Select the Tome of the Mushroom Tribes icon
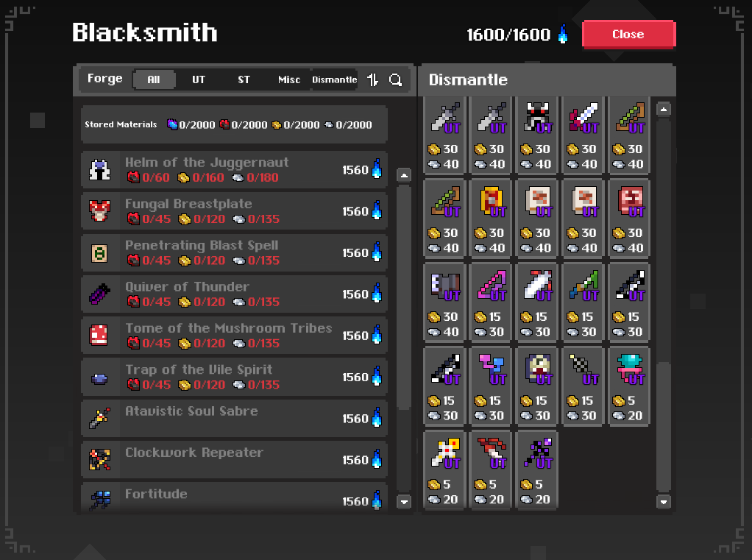The height and width of the screenshot is (560, 752). pos(99,335)
